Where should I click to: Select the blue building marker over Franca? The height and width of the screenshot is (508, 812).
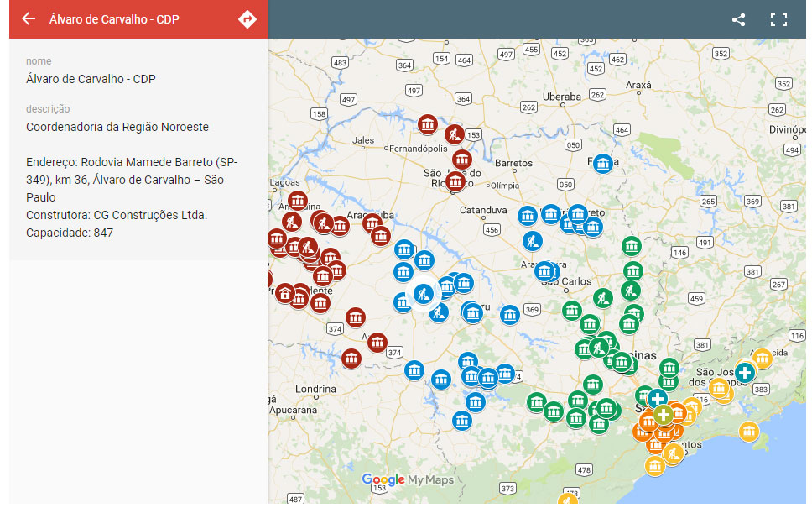click(x=602, y=163)
